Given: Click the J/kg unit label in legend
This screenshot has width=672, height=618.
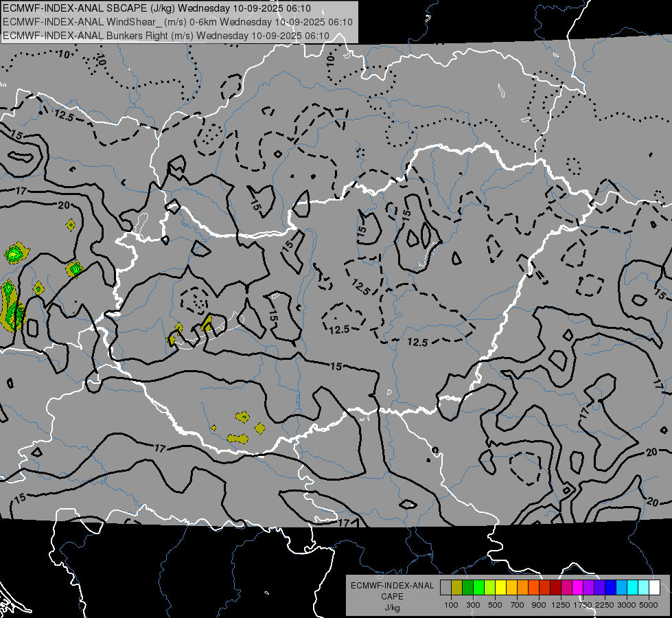Looking at the screenshot, I should [x=392, y=608].
